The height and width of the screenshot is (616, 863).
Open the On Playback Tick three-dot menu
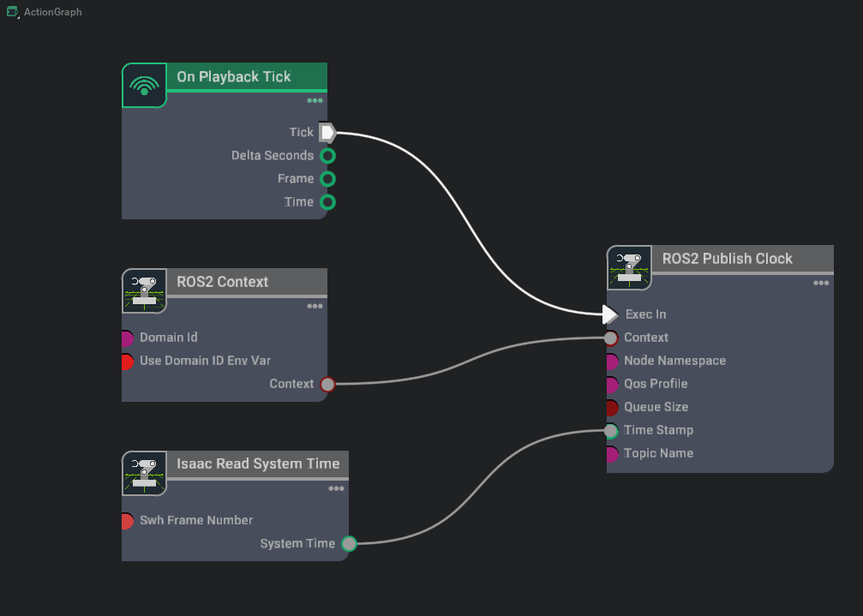coord(315,100)
